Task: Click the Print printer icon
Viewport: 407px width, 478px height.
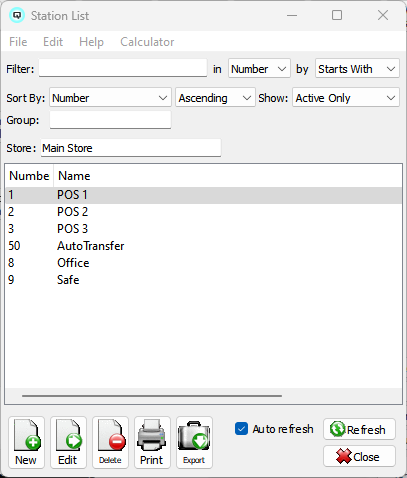Action: [x=152, y=442]
